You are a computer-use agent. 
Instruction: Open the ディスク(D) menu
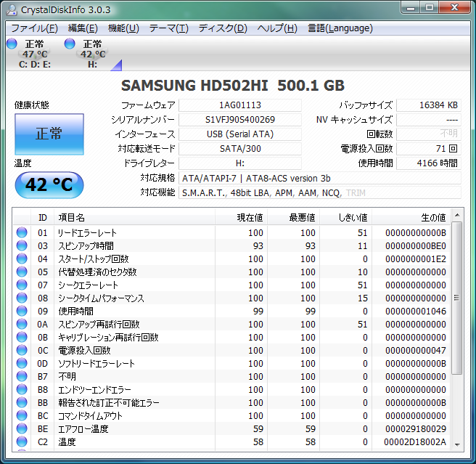pos(223,28)
